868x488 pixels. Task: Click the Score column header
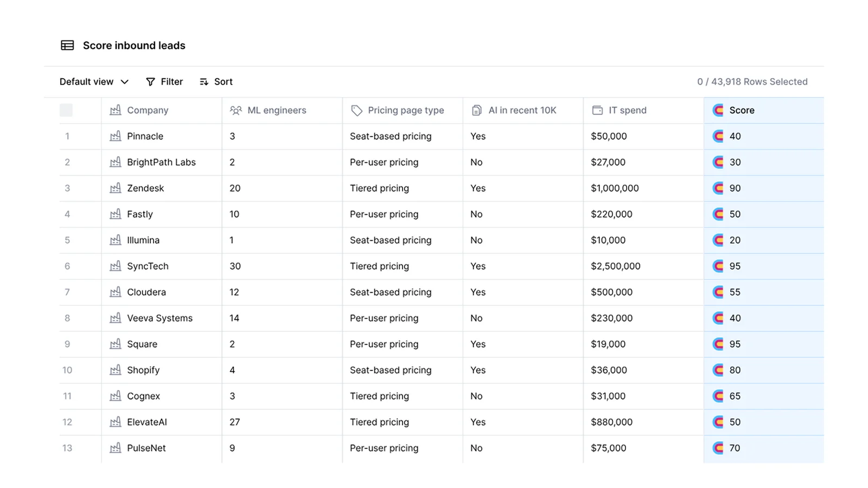click(x=764, y=110)
